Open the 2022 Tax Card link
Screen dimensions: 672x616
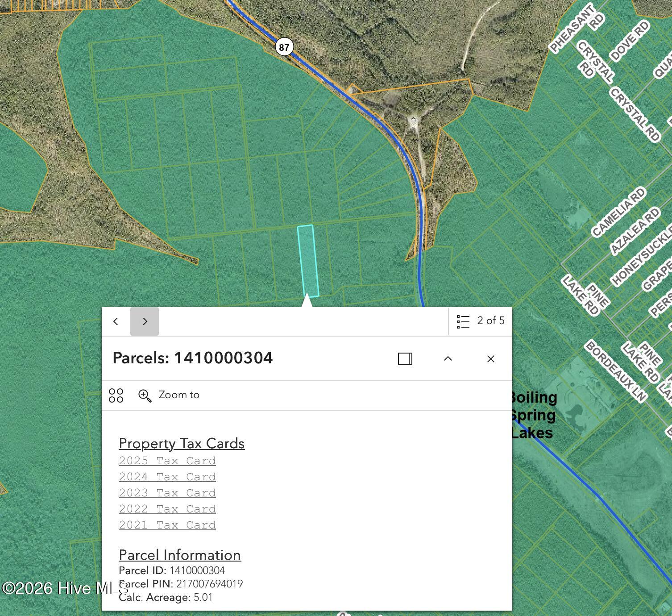[167, 509]
